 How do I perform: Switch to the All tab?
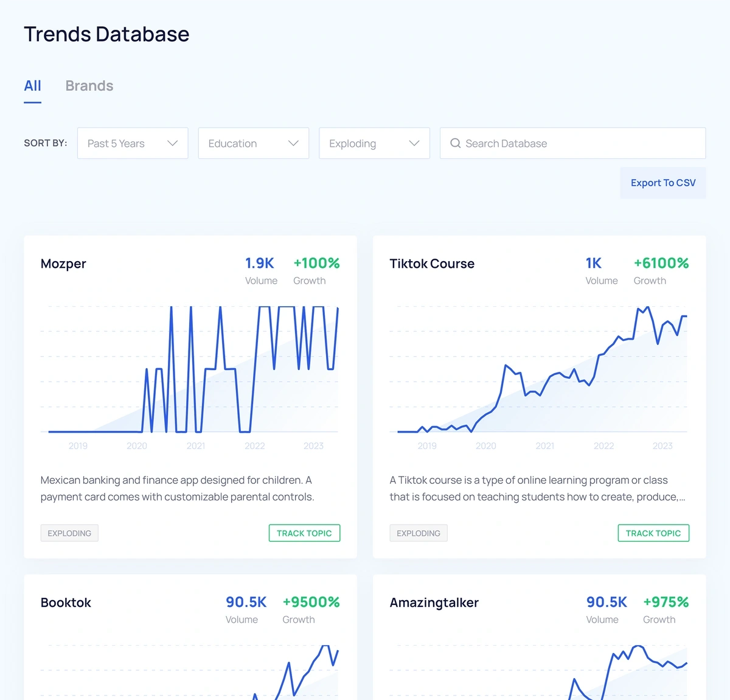pyautogui.click(x=32, y=86)
